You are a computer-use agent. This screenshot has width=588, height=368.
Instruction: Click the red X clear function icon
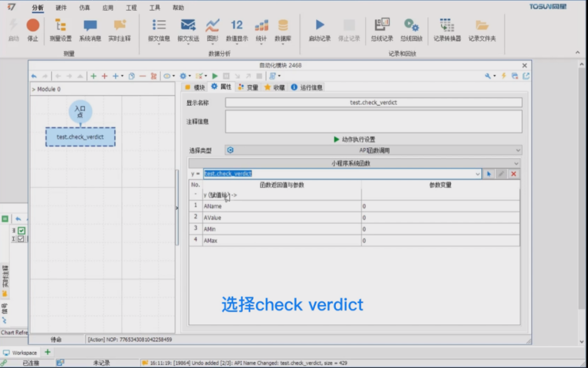[x=513, y=174]
